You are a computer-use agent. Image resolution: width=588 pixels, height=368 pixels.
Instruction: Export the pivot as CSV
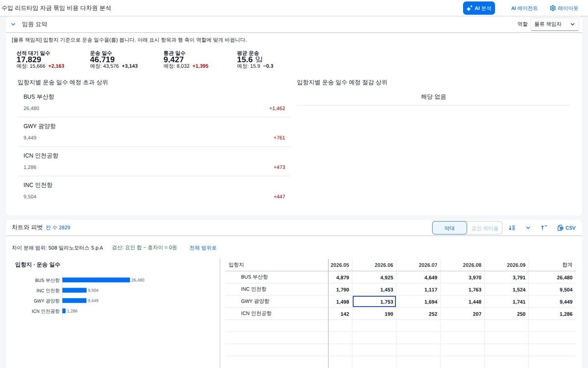pyautogui.click(x=566, y=228)
